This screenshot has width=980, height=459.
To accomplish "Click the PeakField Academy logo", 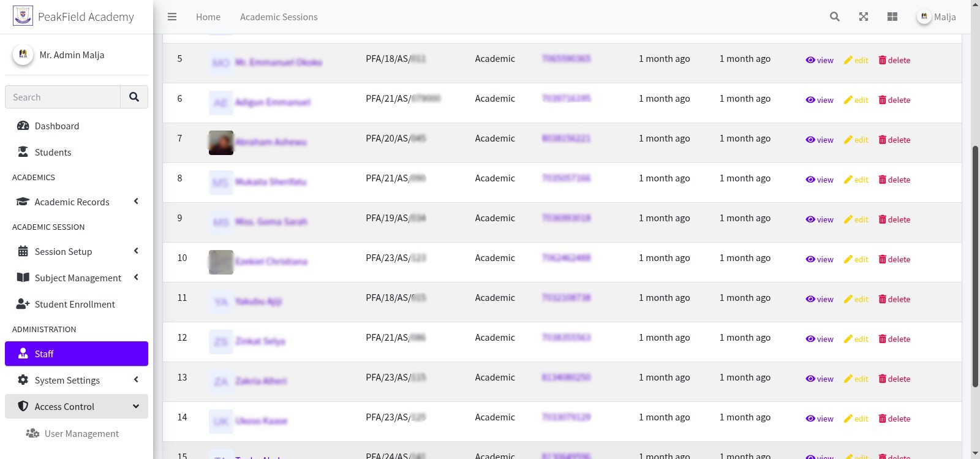I will point(23,17).
